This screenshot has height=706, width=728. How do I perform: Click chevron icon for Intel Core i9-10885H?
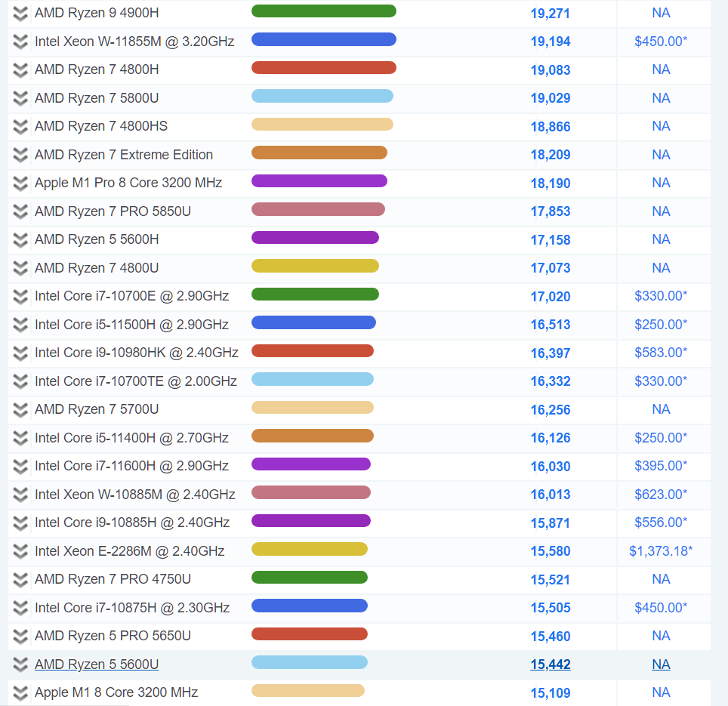coord(20,523)
